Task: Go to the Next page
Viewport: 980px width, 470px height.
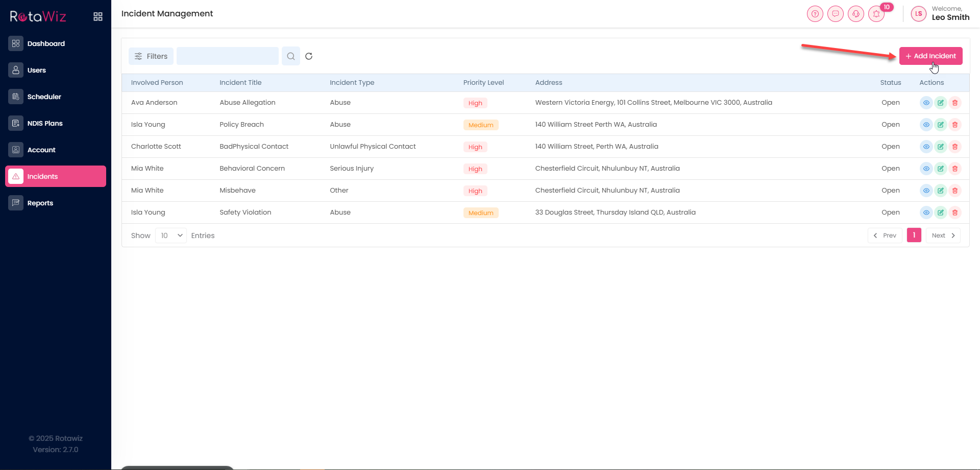Action: pos(943,236)
